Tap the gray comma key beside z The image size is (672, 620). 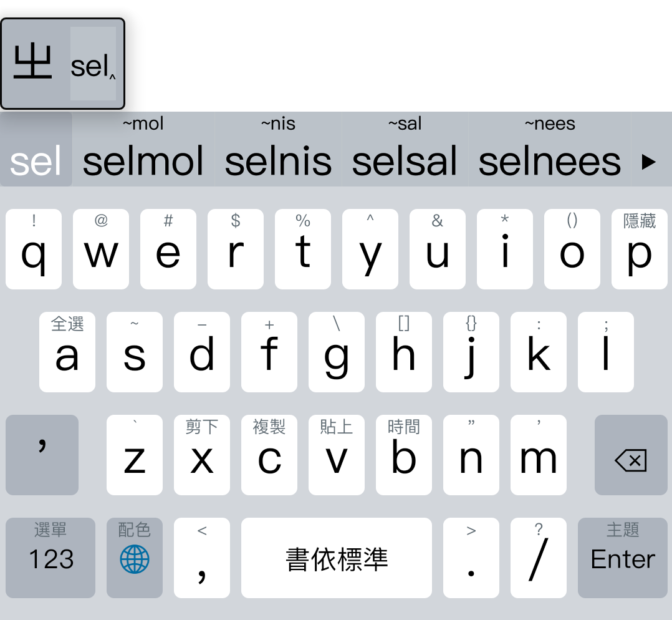click(x=42, y=454)
